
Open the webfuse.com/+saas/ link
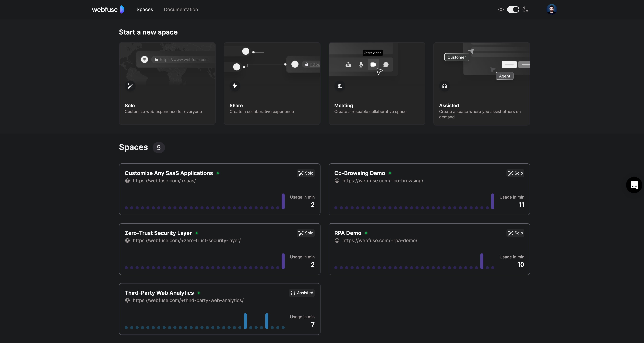point(164,181)
